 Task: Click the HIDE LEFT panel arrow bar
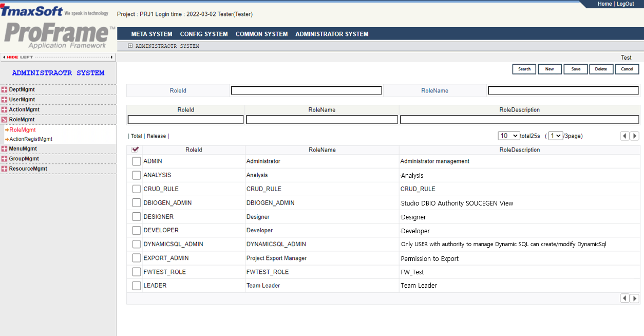coord(58,57)
